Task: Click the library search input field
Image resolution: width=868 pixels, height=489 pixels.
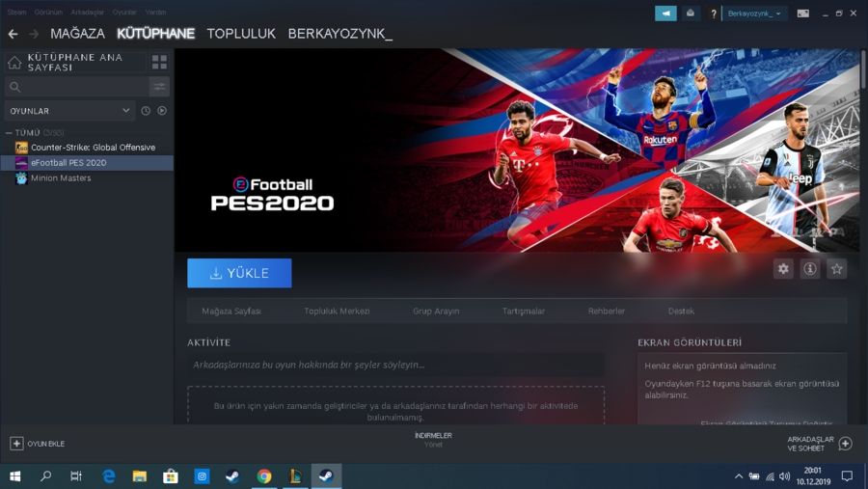Action: point(77,87)
